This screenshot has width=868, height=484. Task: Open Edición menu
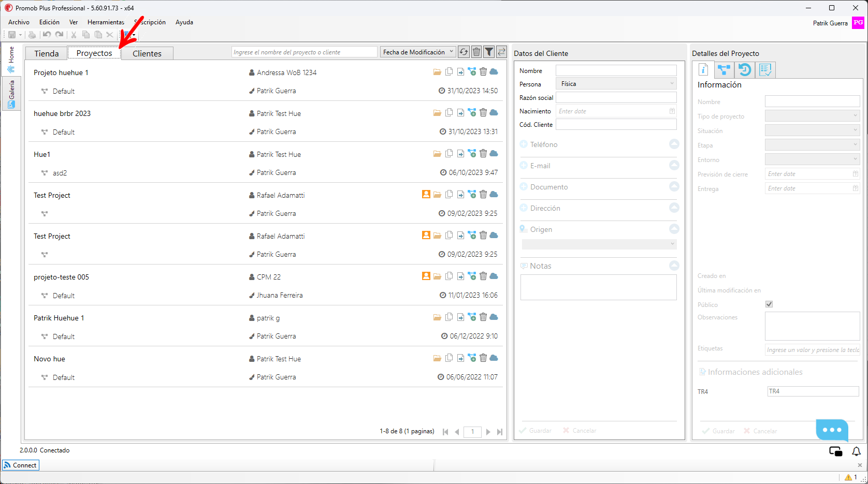[49, 22]
